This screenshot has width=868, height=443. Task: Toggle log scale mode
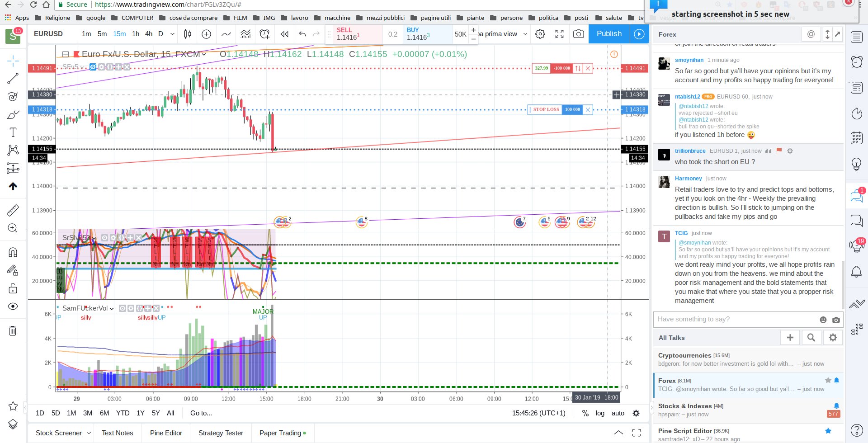[x=600, y=413]
